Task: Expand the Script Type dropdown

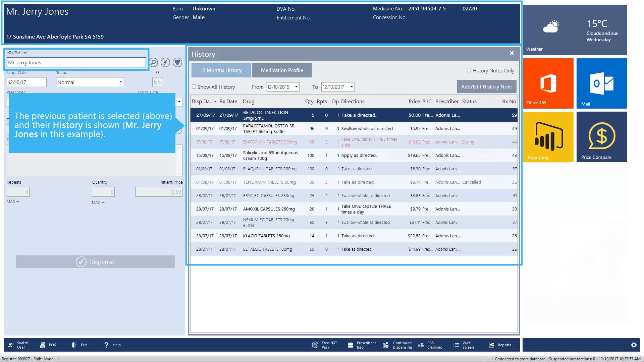Action: coord(179,102)
